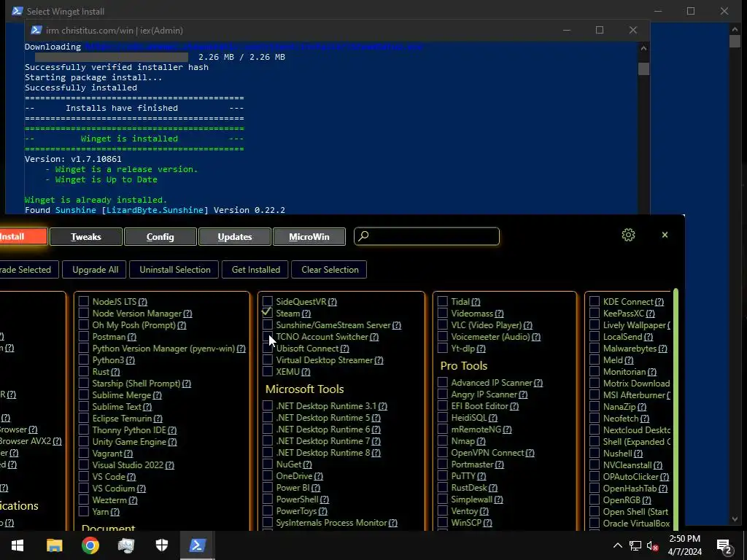Open help (?) beside Visual Studio 2022
Viewport: 747px width, 560px height.
pos(169,465)
